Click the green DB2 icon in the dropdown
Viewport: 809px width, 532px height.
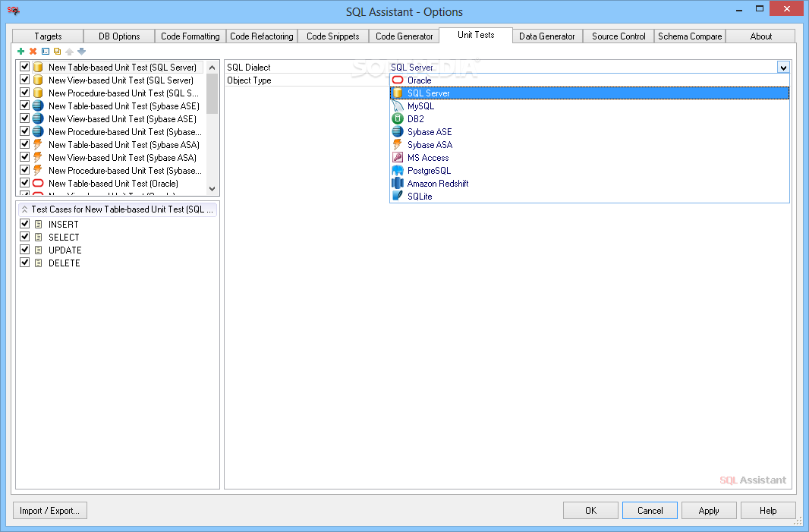click(x=397, y=118)
